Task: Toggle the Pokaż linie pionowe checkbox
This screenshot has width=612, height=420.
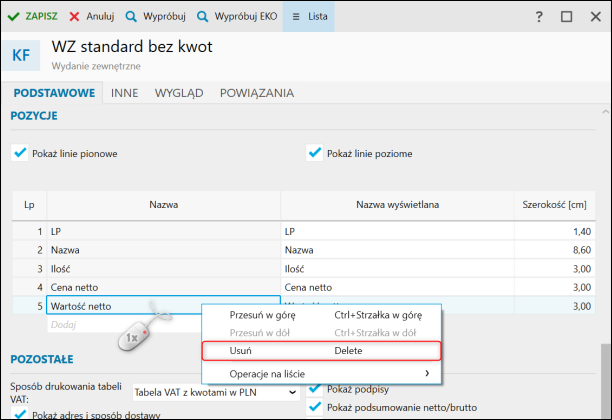Action: (19, 153)
